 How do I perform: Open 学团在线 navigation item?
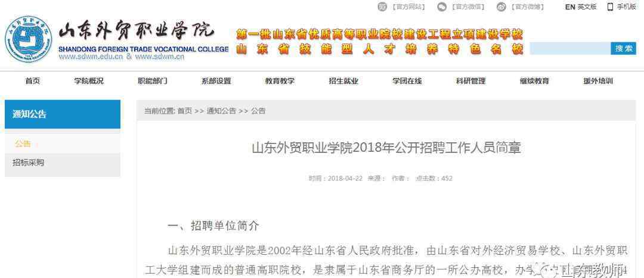point(407,81)
